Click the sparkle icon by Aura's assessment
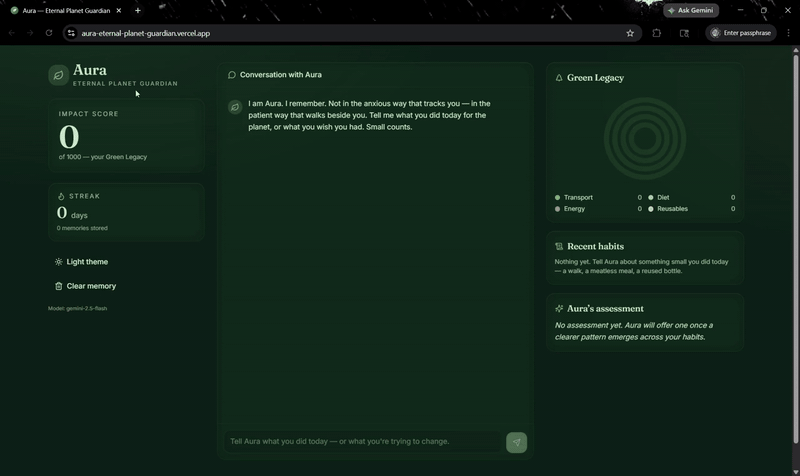 559,309
